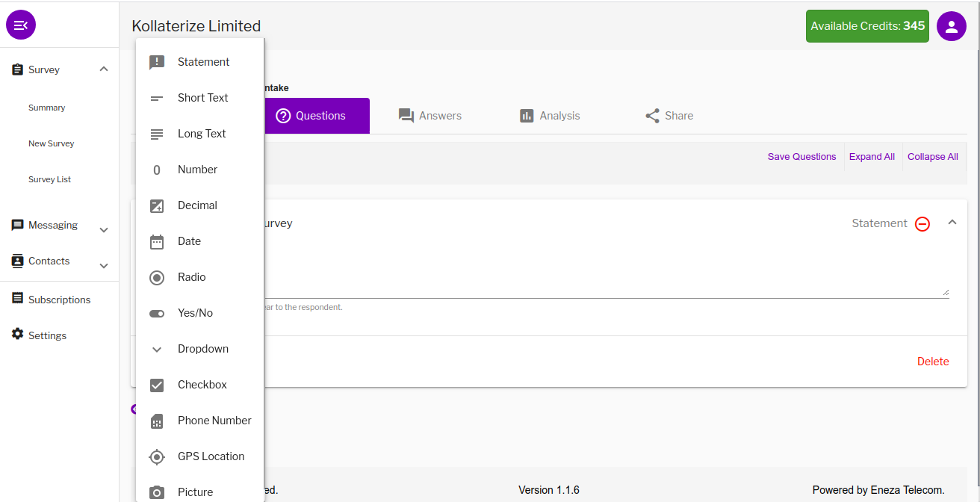The image size is (980, 502).
Task: Choose Statement question type
Action: (x=199, y=62)
